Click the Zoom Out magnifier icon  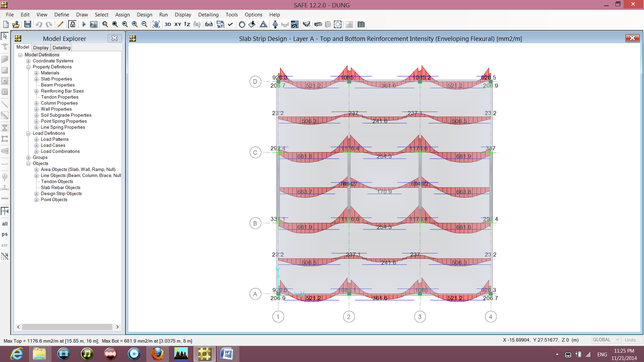pos(145,24)
